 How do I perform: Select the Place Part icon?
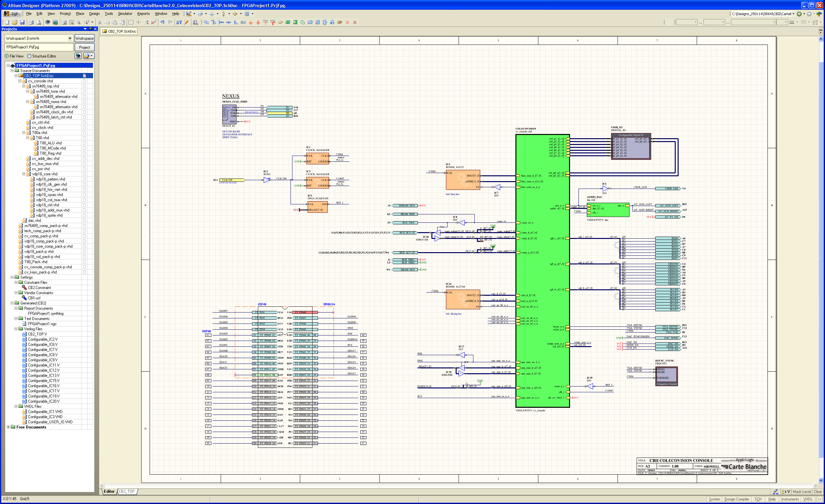tap(280, 22)
